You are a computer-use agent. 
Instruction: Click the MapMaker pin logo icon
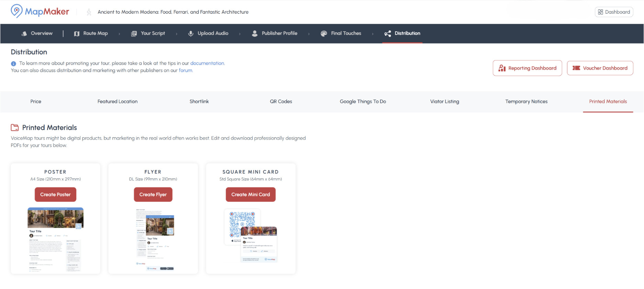16,11
